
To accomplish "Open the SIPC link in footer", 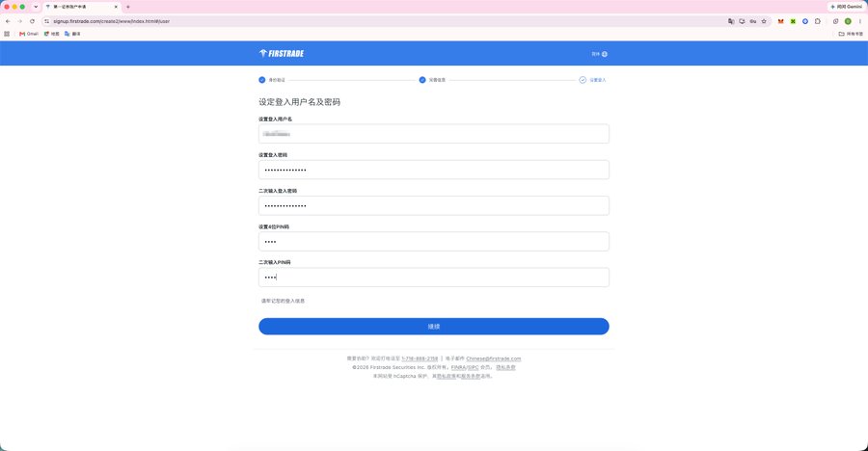I will tap(474, 367).
